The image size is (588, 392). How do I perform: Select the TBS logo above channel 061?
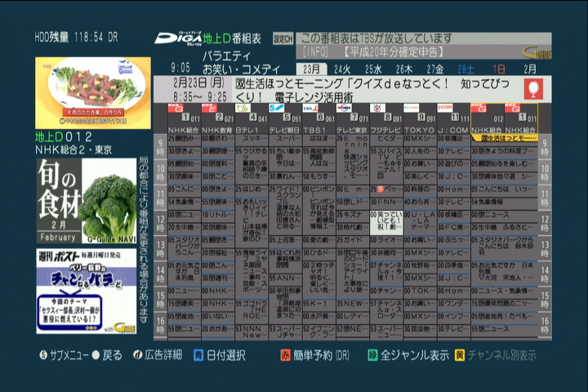(x=310, y=108)
